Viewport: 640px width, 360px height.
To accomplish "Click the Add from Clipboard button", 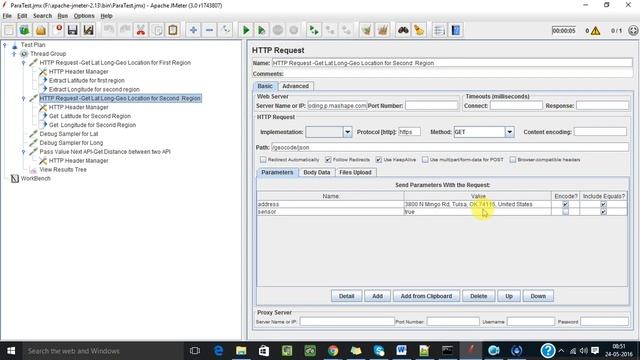I will [x=426, y=296].
